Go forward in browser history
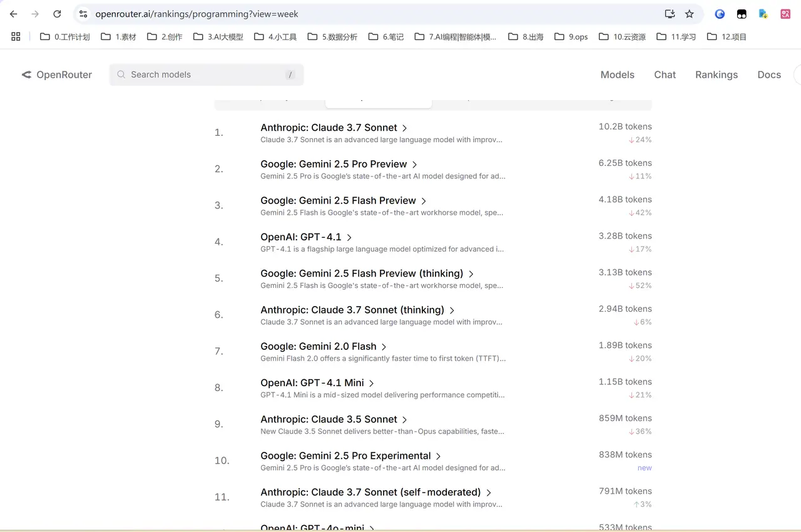801x532 pixels. [35, 14]
